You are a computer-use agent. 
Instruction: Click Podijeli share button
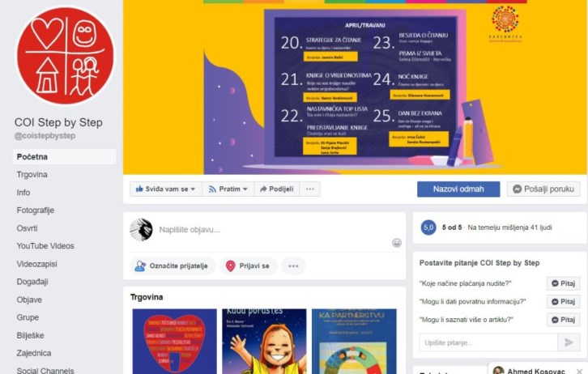click(277, 189)
